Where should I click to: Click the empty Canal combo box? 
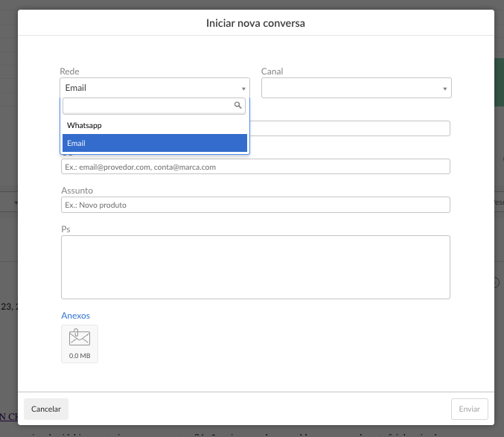(350, 88)
